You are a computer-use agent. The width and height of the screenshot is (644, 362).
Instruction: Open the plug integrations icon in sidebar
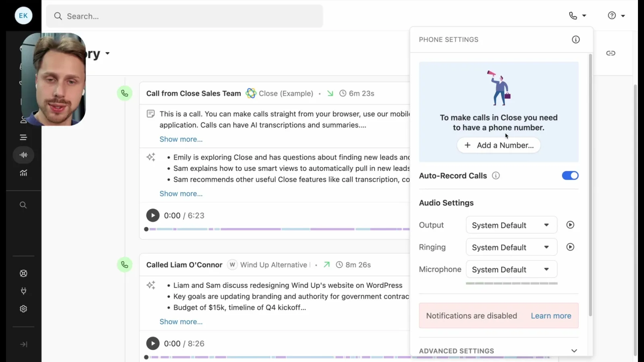23,291
